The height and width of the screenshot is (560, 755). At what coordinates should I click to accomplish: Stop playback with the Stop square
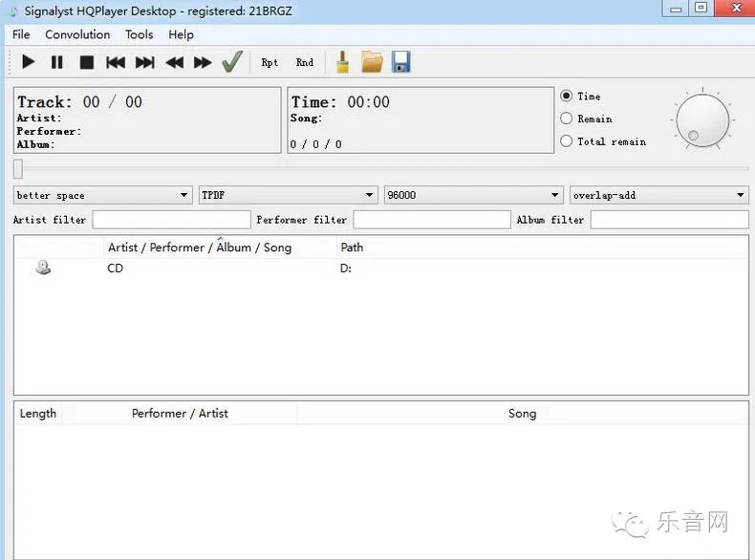(x=87, y=62)
